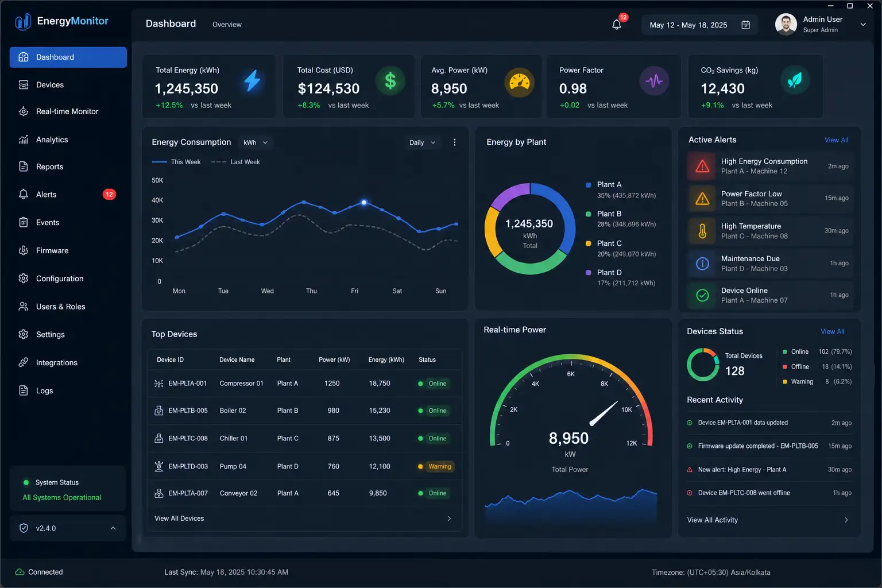Expand the Admin User account dropdown
Image resolution: width=882 pixels, height=588 pixels.
click(863, 25)
